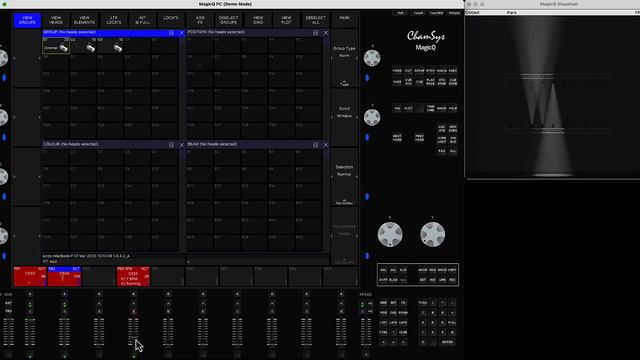Click the NEXT HEAD button
This screenshot has width=640, height=360.
pyautogui.click(x=397, y=138)
